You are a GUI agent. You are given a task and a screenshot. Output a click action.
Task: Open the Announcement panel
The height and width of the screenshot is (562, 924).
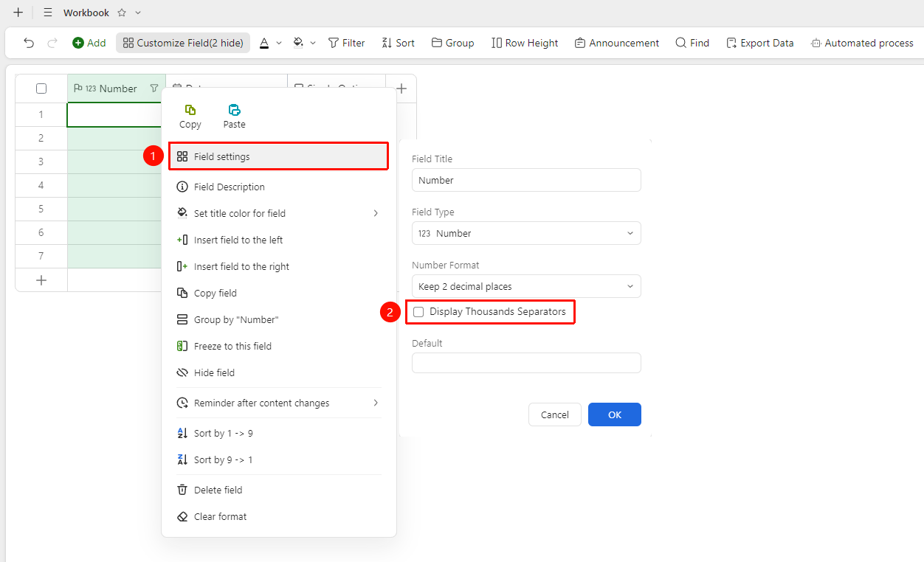click(x=617, y=43)
